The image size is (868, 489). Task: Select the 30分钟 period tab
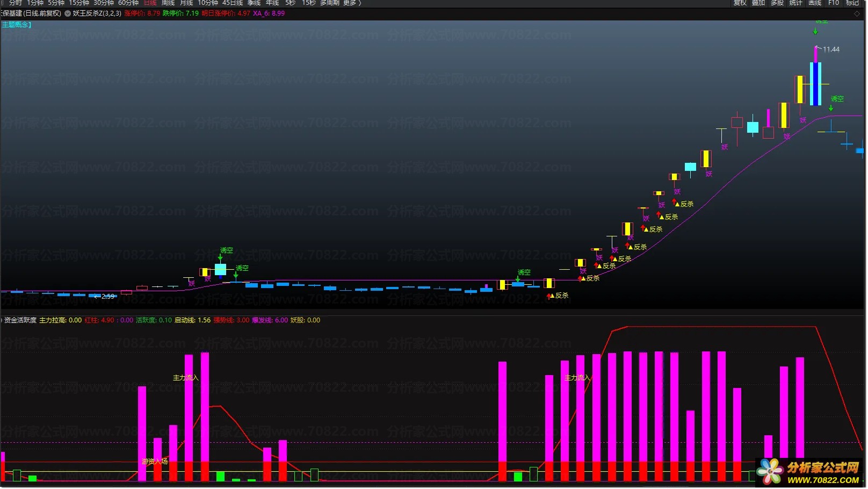[104, 3]
